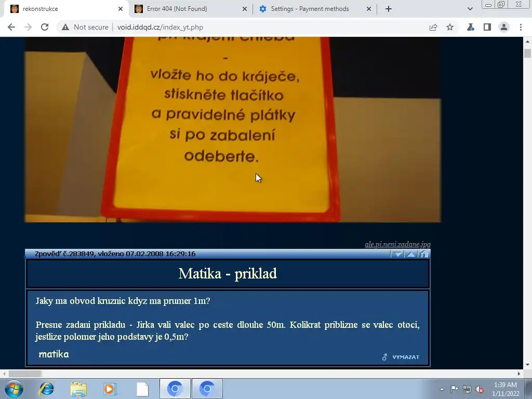Close the Error 404 tab

tap(245, 9)
